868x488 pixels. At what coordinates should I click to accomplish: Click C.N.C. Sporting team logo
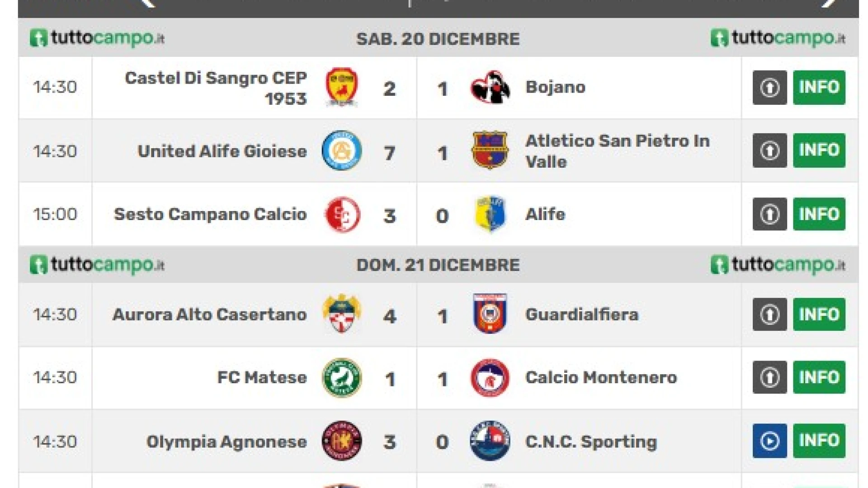[x=490, y=441]
